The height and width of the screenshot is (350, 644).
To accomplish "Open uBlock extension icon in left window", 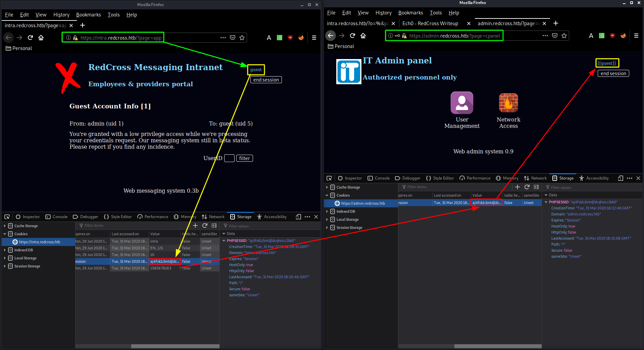I will click(x=290, y=38).
